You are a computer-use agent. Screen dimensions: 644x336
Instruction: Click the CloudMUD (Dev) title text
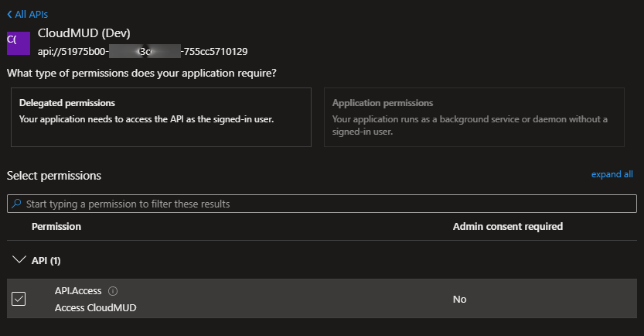point(83,33)
